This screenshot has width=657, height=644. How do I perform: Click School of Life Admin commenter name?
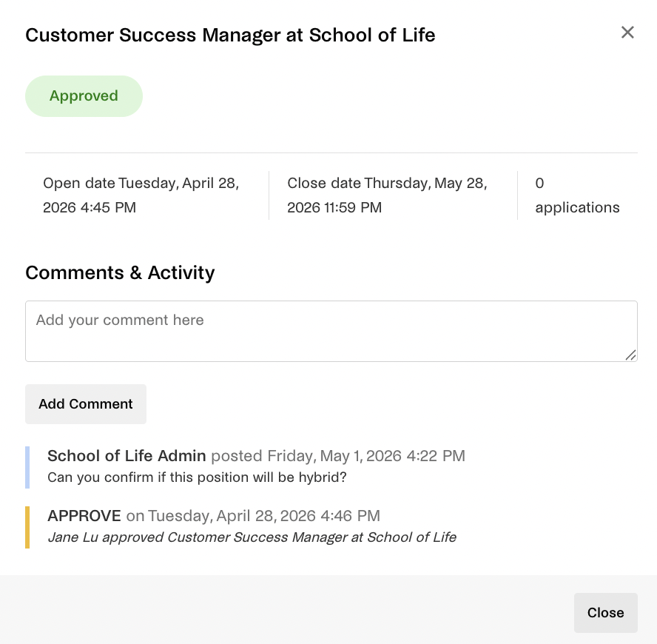click(127, 456)
